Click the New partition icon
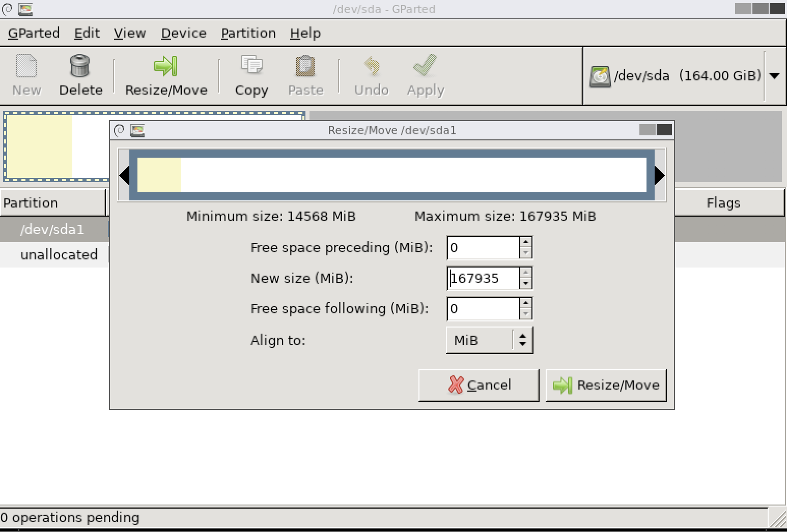 [26, 75]
